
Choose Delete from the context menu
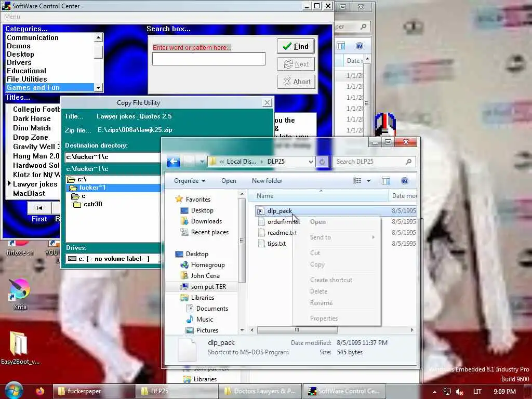coord(318,291)
